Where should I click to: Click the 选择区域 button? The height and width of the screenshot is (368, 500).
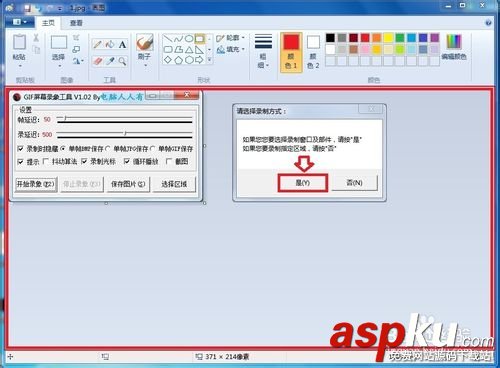[174, 184]
